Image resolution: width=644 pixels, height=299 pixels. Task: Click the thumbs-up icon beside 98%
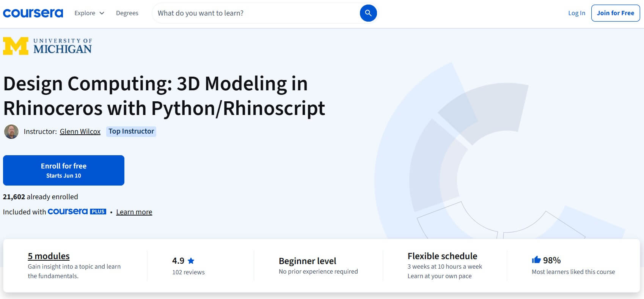[x=536, y=260]
